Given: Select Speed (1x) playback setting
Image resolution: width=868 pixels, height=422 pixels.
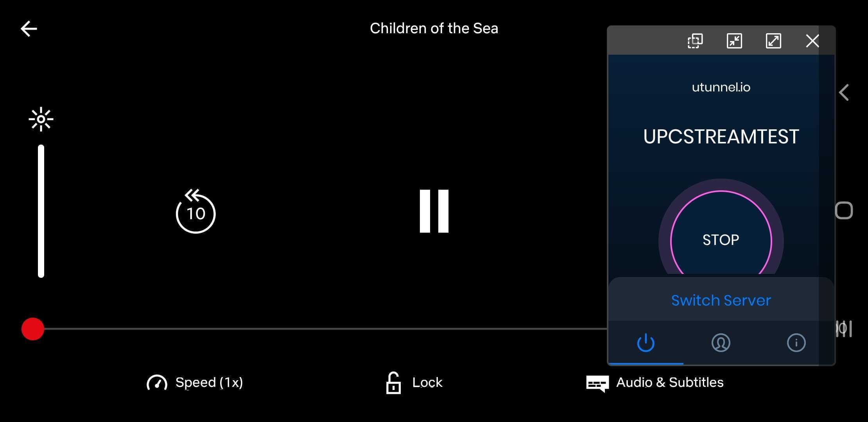Looking at the screenshot, I should coord(195,382).
